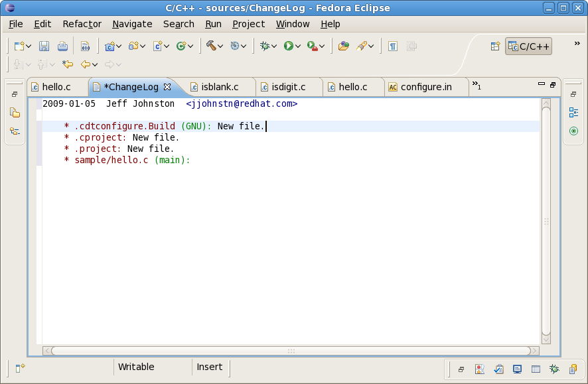Open the File menu

[x=16, y=24]
